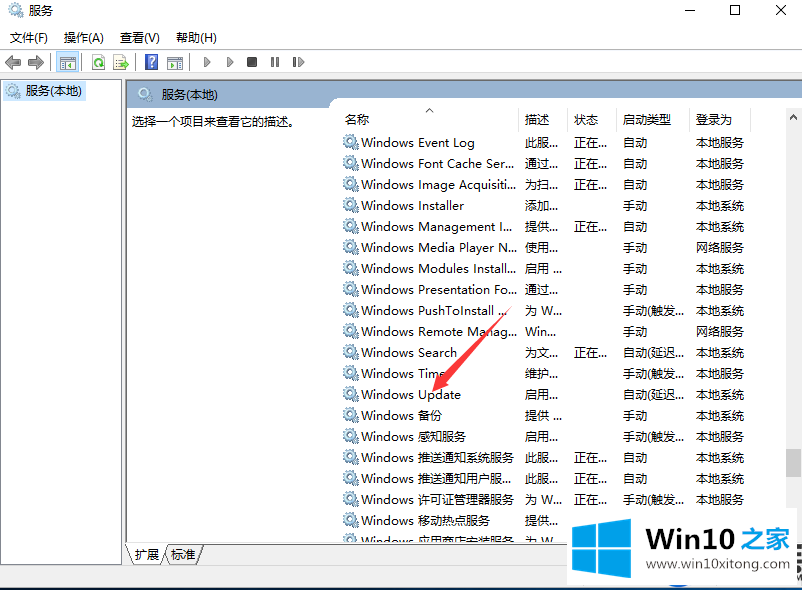Click 正在... status of Windows Search

click(x=590, y=353)
